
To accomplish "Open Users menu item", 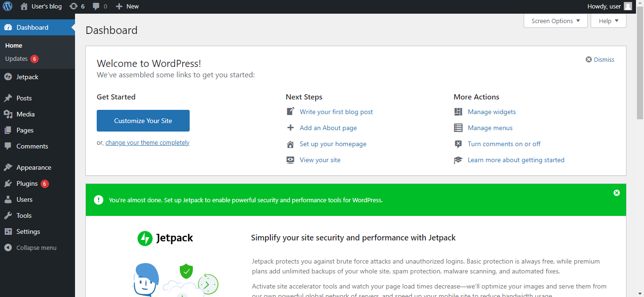I will coord(37,199).
